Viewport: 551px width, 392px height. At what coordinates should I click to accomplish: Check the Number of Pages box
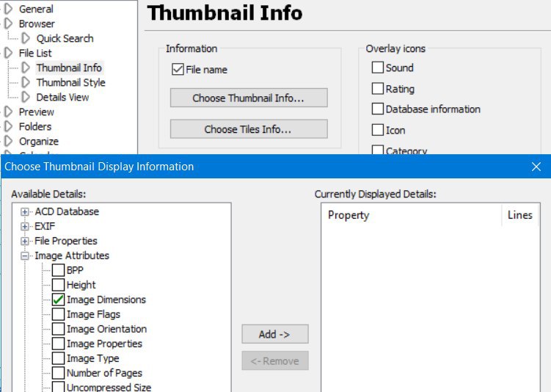(59, 373)
